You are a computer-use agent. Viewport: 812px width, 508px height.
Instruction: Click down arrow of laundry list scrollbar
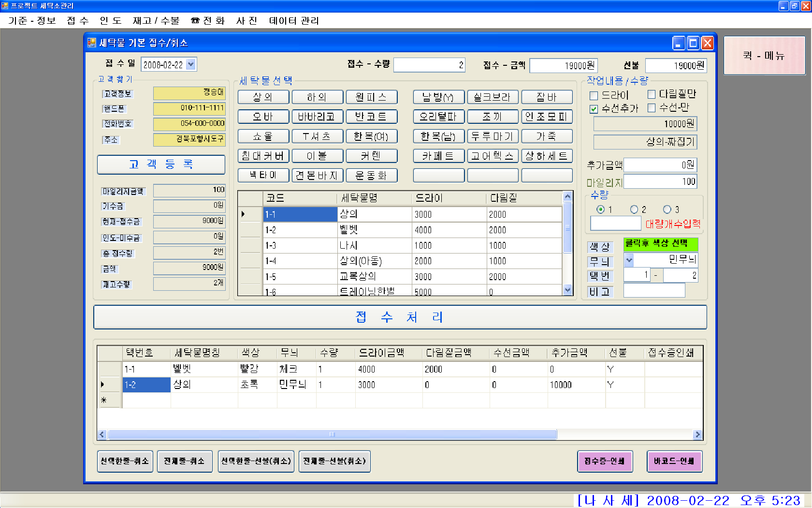tap(568, 290)
